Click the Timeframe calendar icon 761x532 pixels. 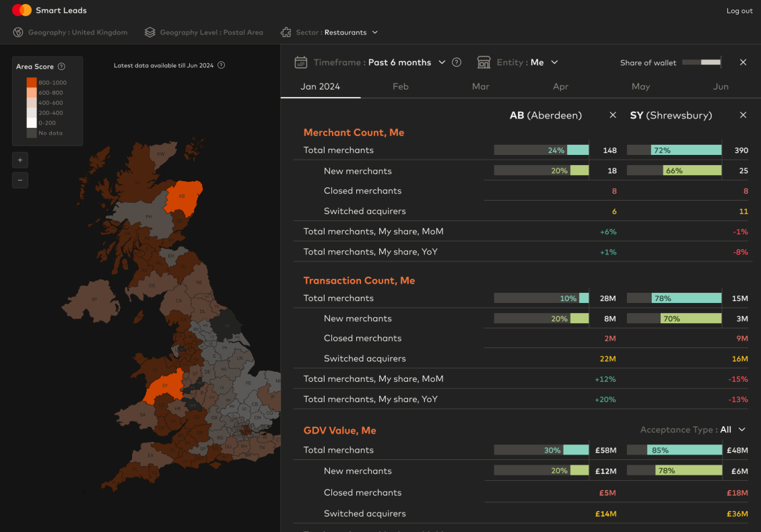(301, 62)
